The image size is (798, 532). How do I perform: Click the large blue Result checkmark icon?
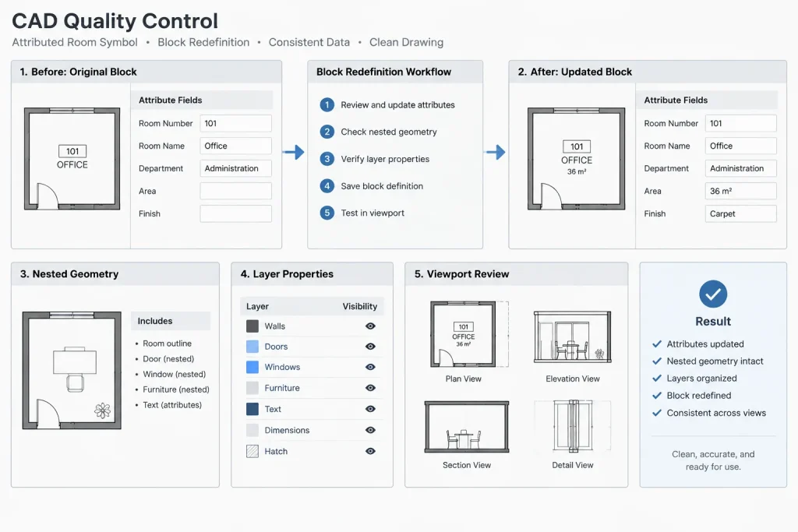(713, 294)
